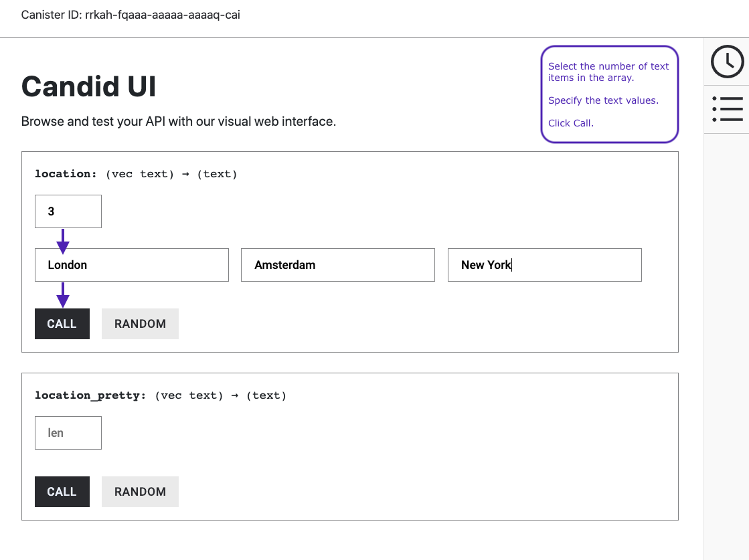
Task: Select the array length field showing 3
Action: [x=68, y=211]
